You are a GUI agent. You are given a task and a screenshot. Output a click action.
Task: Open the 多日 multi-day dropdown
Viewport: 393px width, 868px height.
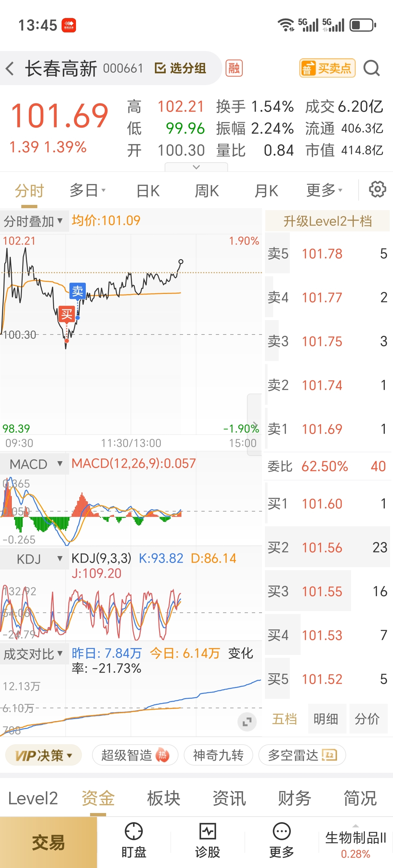(x=88, y=190)
